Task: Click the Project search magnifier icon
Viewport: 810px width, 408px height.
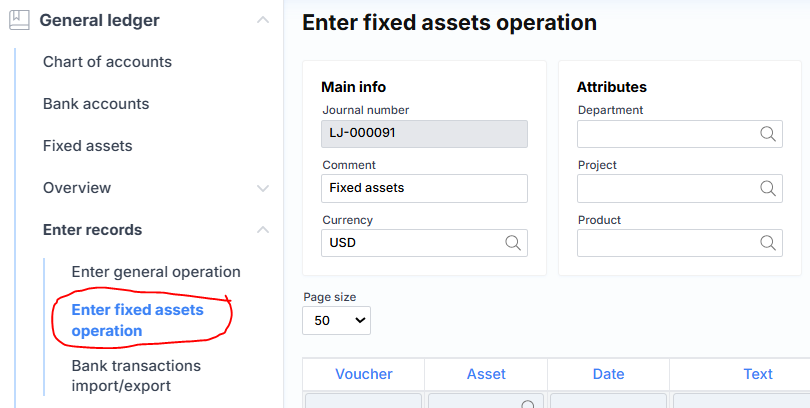Action: click(x=768, y=188)
